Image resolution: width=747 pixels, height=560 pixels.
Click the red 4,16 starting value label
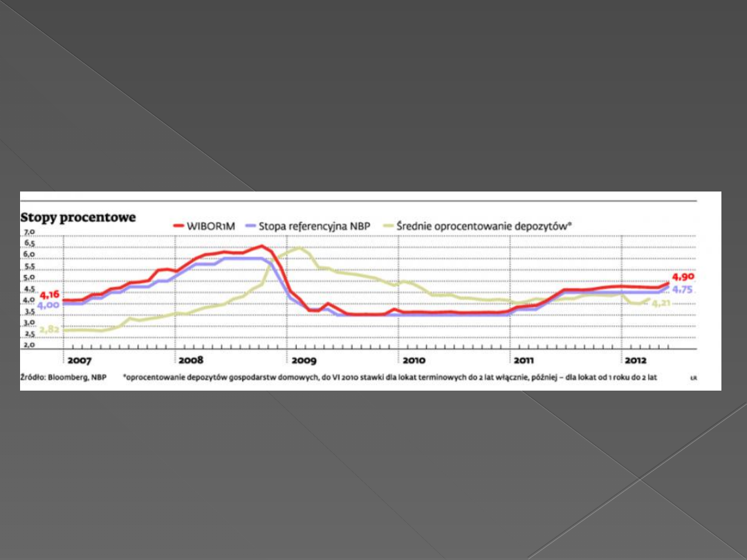tap(49, 295)
